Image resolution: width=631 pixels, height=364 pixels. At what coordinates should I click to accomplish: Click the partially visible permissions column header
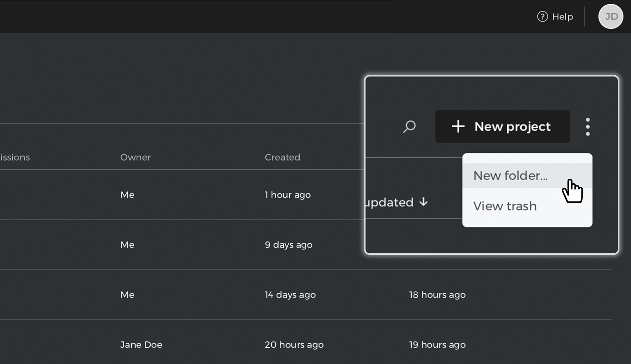pyautogui.click(x=15, y=157)
